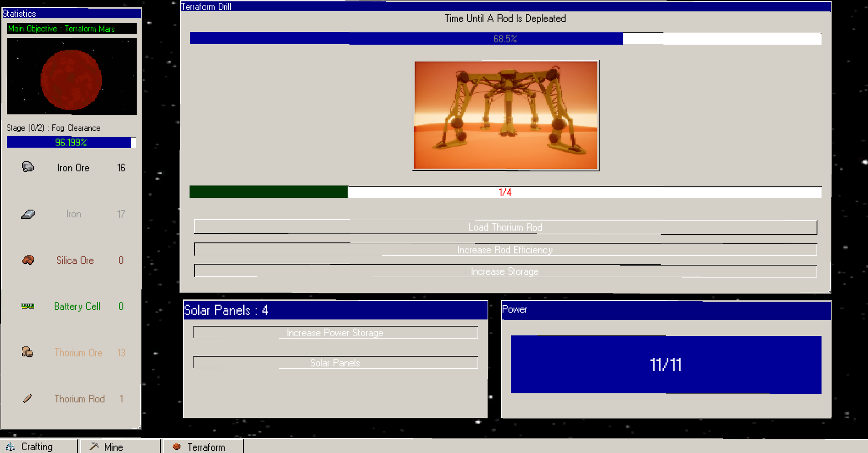Click the Statistics panel title

coord(19,13)
